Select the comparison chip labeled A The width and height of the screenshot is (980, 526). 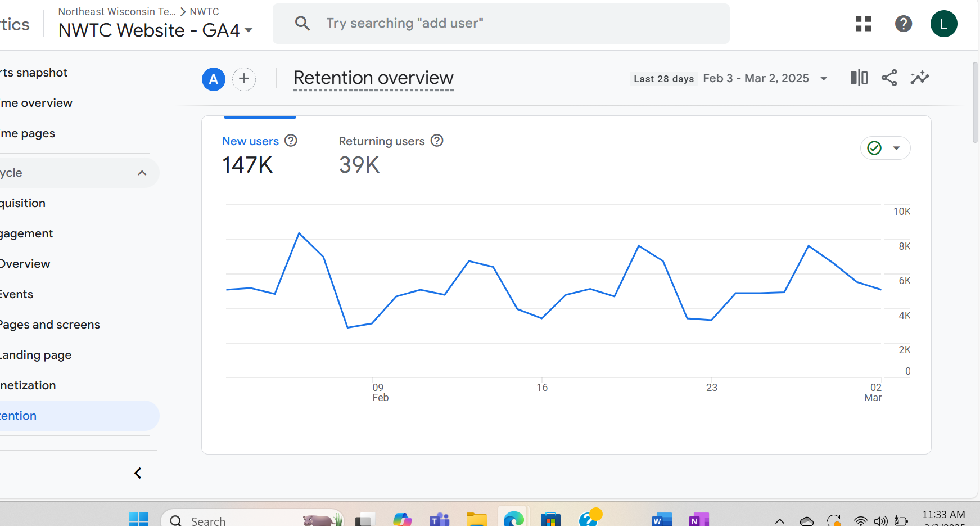213,79
